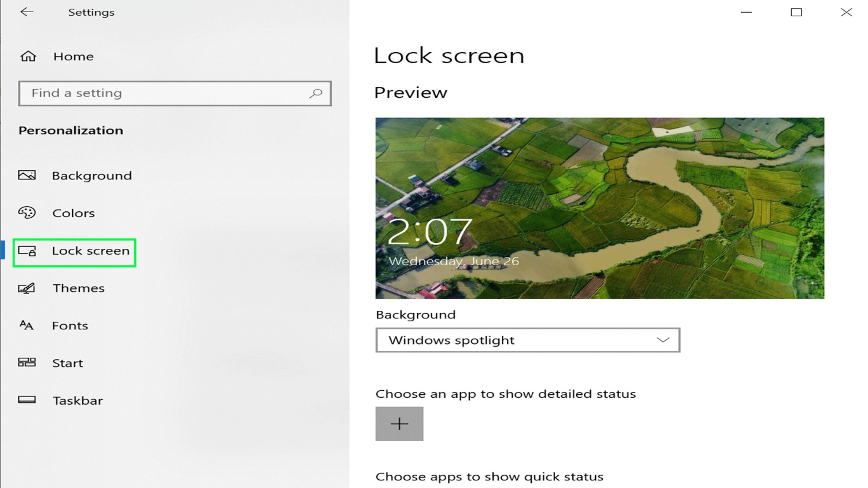
Task: Select the Background image icon in sidebar
Action: (27, 175)
